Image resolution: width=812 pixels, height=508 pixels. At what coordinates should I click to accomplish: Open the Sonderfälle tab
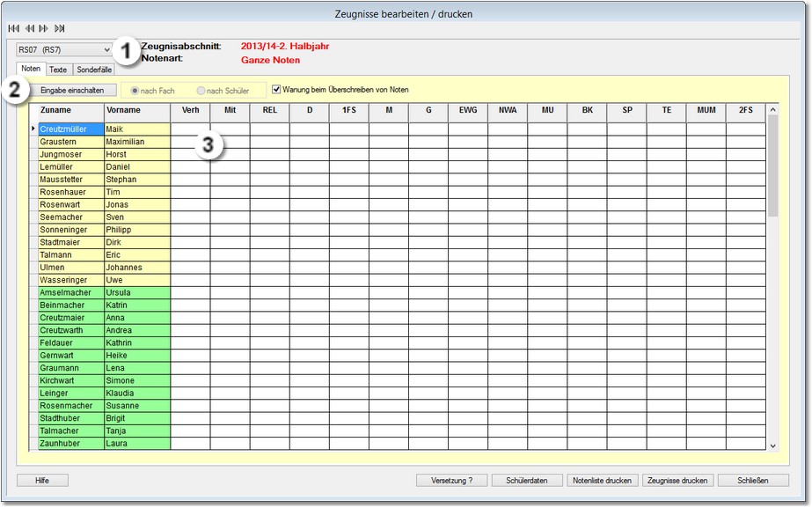click(x=93, y=70)
